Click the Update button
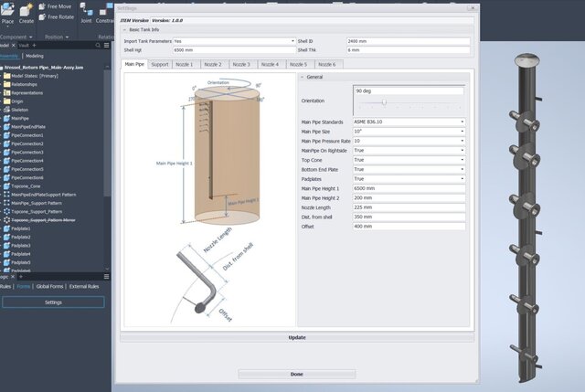585x392 pixels. [x=296, y=337]
